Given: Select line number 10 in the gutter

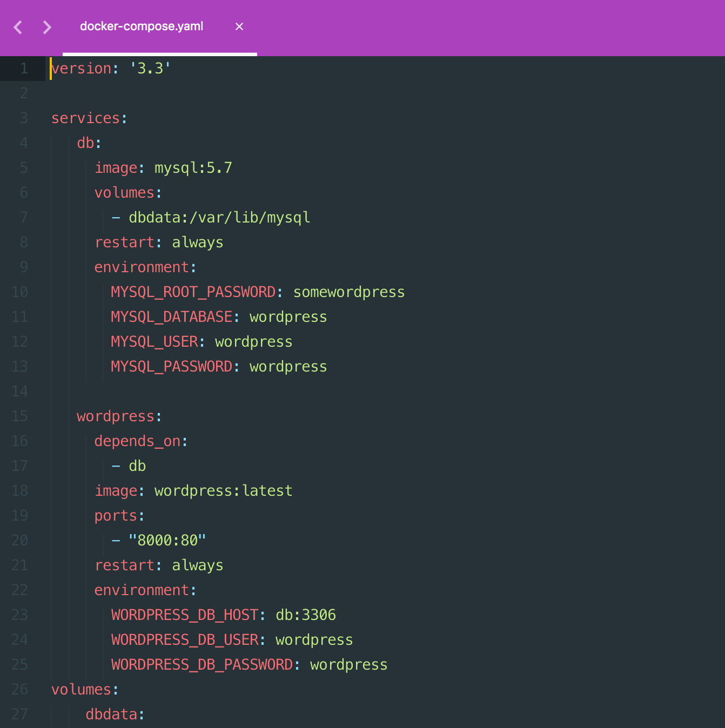Looking at the screenshot, I should click(x=19, y=292).
